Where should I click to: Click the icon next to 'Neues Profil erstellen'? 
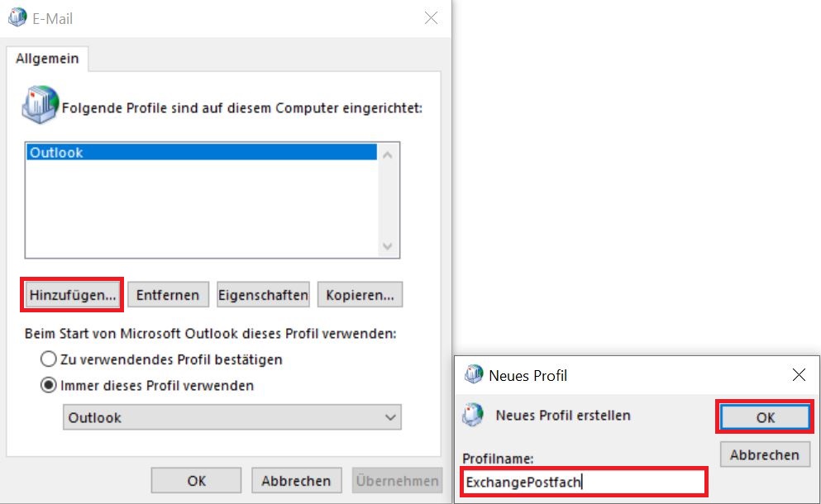473,415
